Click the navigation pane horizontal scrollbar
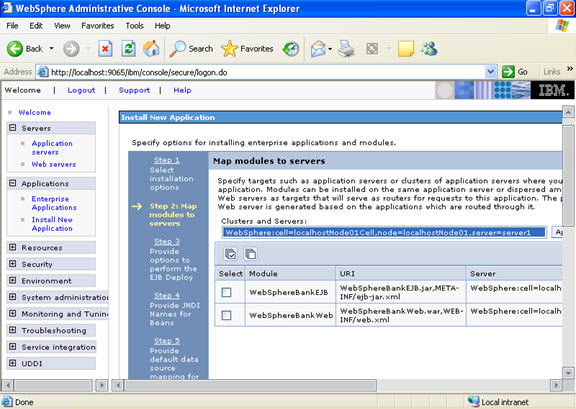Viewport: 576px width, 409px height. tap(53, 385)
